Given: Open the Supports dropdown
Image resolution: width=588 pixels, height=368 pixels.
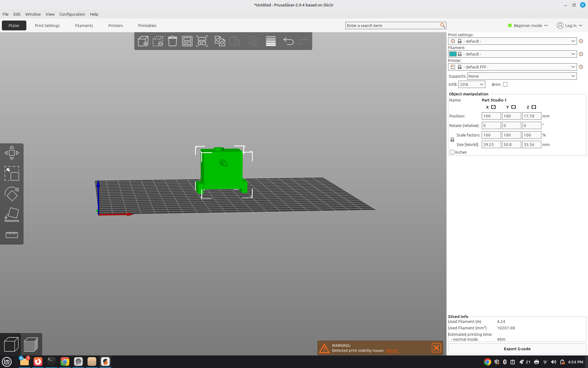Looking at the screenshot, I should pos(522,76).
